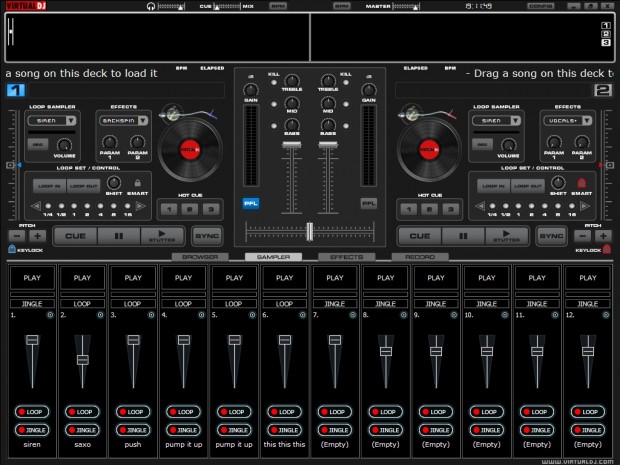Select waveform zoom level 1
The image size is (620, 465).
pos(606,25)
